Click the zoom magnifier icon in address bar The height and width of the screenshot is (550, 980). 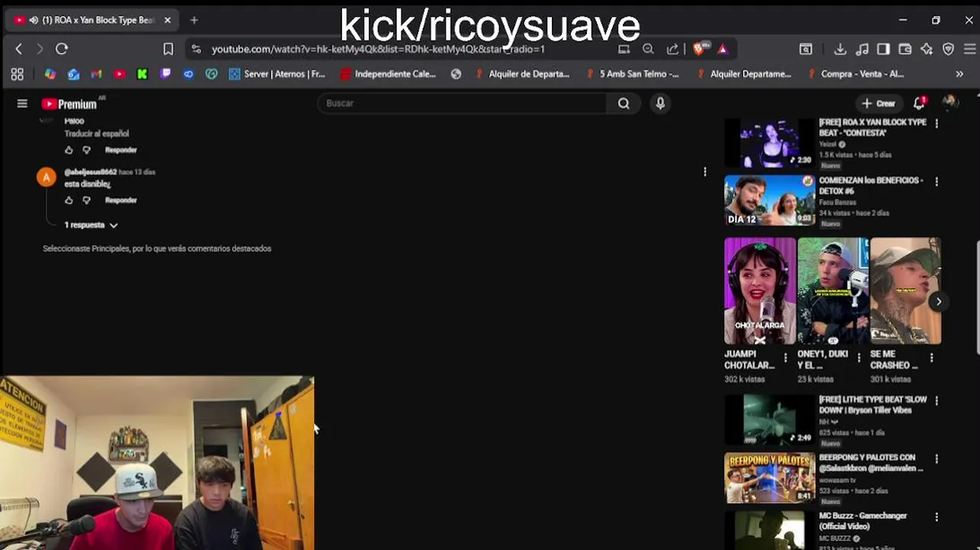[x=648, y=49]
